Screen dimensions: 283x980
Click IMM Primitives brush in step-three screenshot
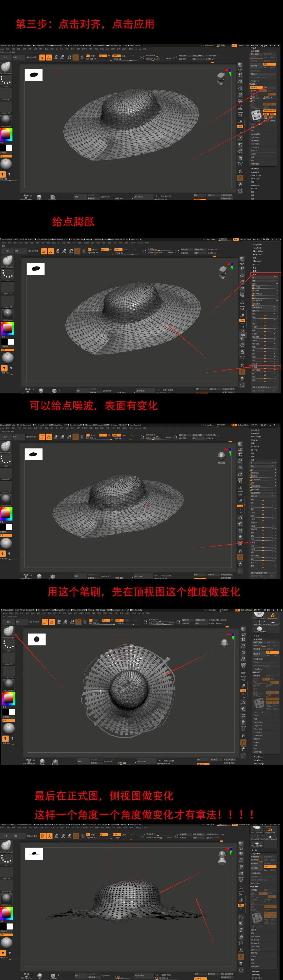pyautogui.click(x=26, y=197)
